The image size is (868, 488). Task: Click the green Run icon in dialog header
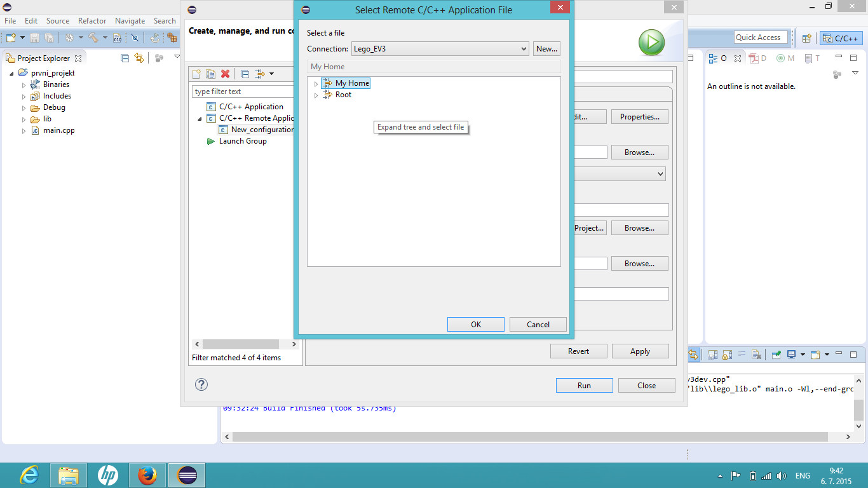tap(651, 43)
